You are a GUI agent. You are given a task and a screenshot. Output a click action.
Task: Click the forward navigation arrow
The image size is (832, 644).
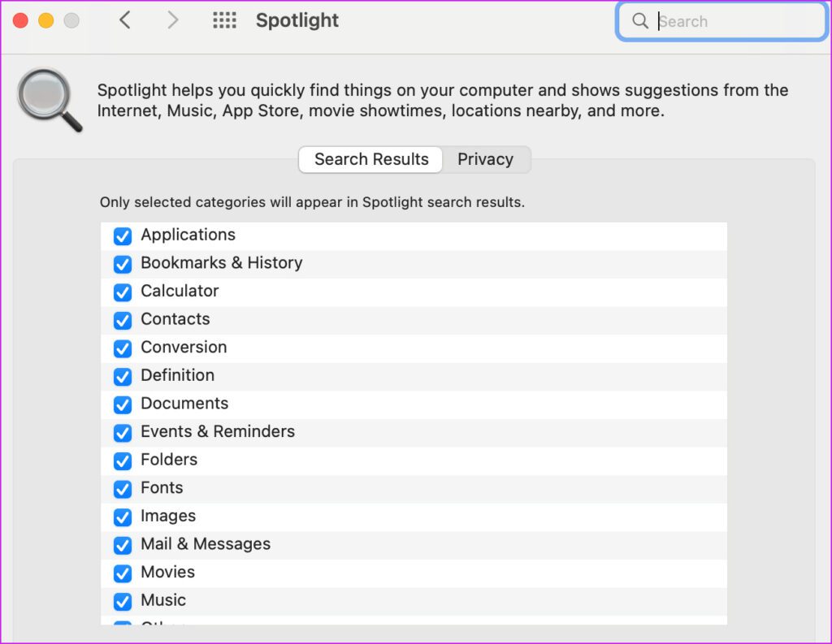(172, 19)
